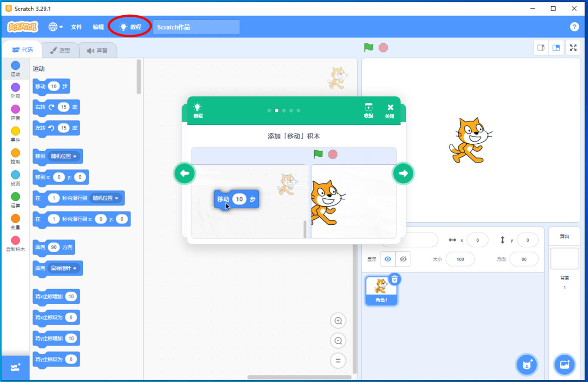The width and height of the screenshot is (588, 382).
Task: Click the project title field Scratch作品
Action: 196,27
